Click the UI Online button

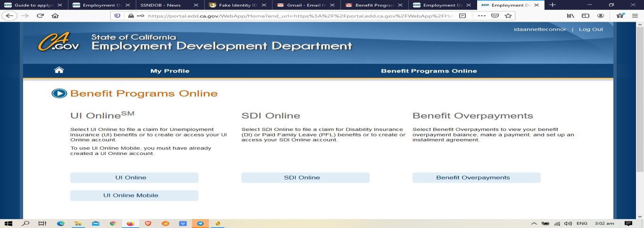coord(134,178)
